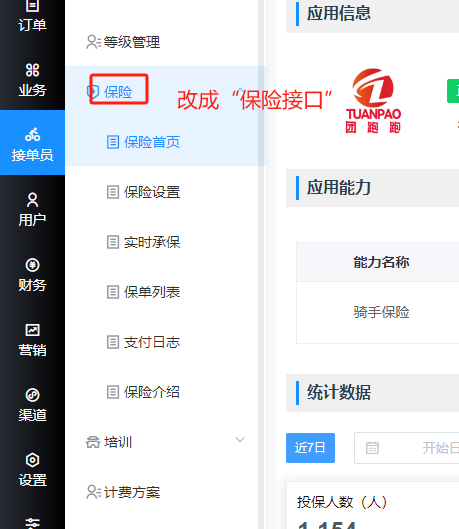The height and width of the screenshot is (529, 459).
Task: Click the 统计数据 section heading
Action: coord(338,392)
